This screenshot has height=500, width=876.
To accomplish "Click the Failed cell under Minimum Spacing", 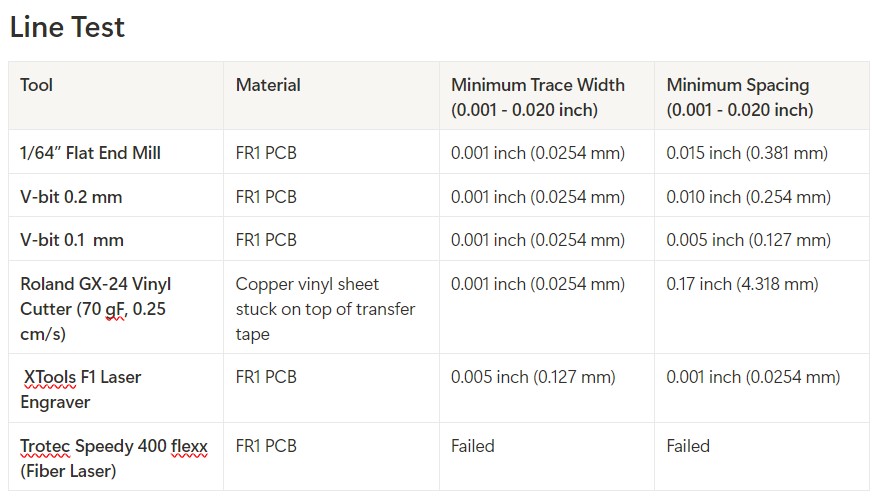I will click(x=762, y=457).
